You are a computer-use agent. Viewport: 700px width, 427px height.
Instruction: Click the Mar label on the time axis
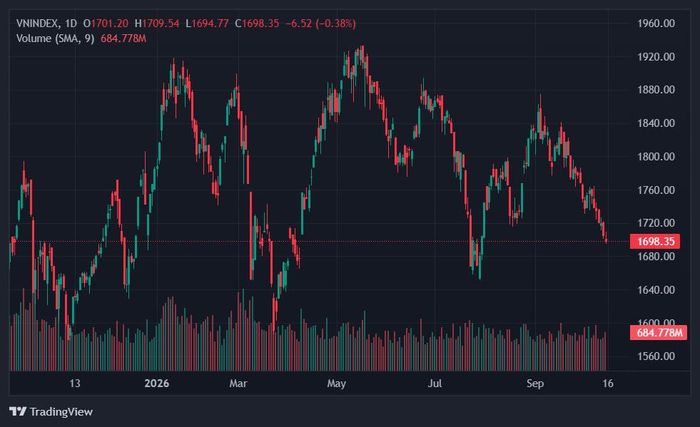(x=238, y=383)
